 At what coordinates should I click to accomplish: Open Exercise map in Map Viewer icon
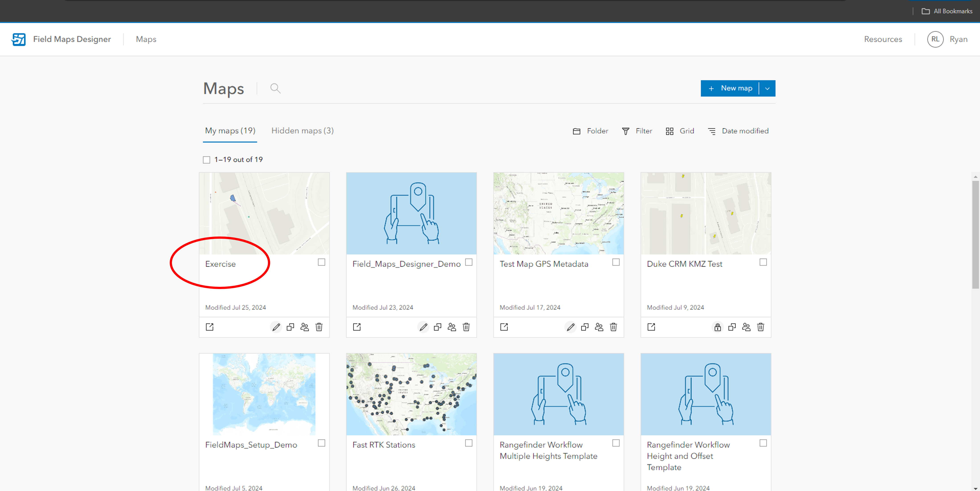point(210,327)
